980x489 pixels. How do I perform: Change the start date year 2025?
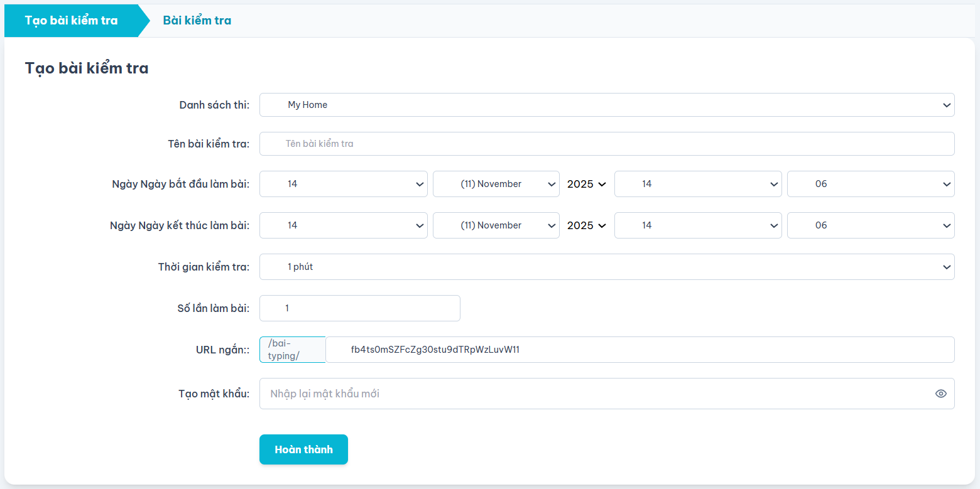(586, 184)
